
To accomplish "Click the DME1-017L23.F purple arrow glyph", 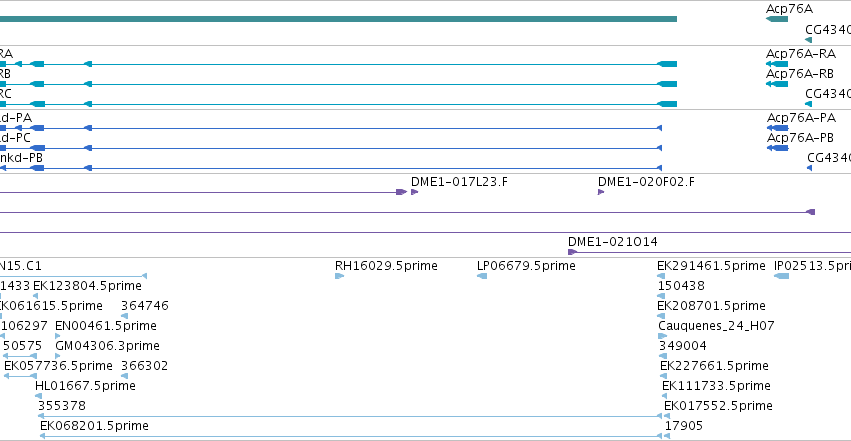I will 414,192.
